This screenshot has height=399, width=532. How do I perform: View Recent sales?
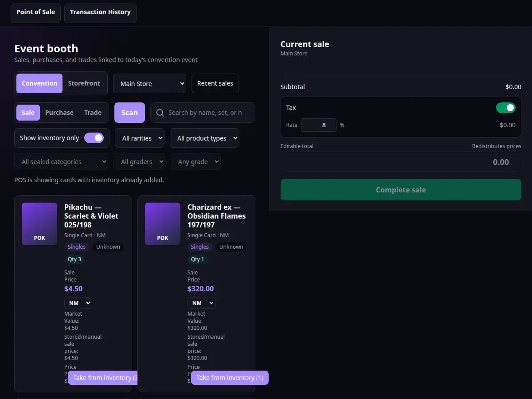[215, 83]
